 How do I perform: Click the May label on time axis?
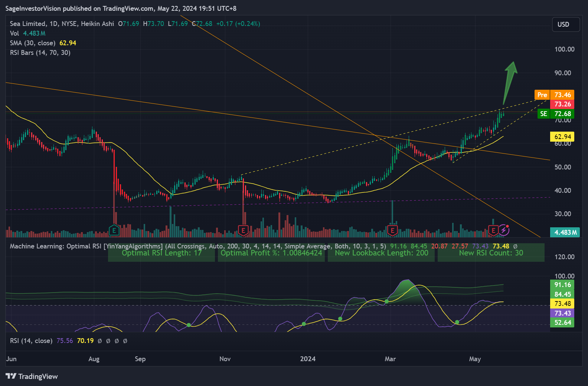coord(475,359)
